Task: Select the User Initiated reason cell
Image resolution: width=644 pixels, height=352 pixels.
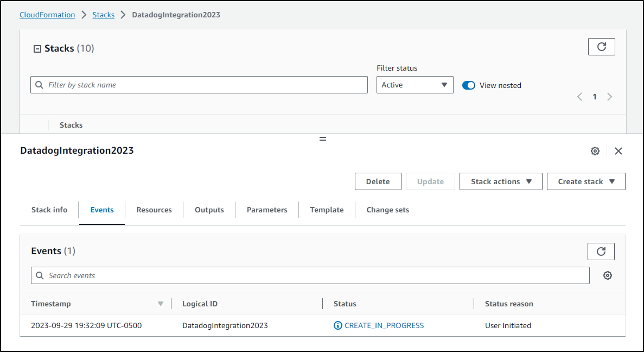Action: coord(508,326)
